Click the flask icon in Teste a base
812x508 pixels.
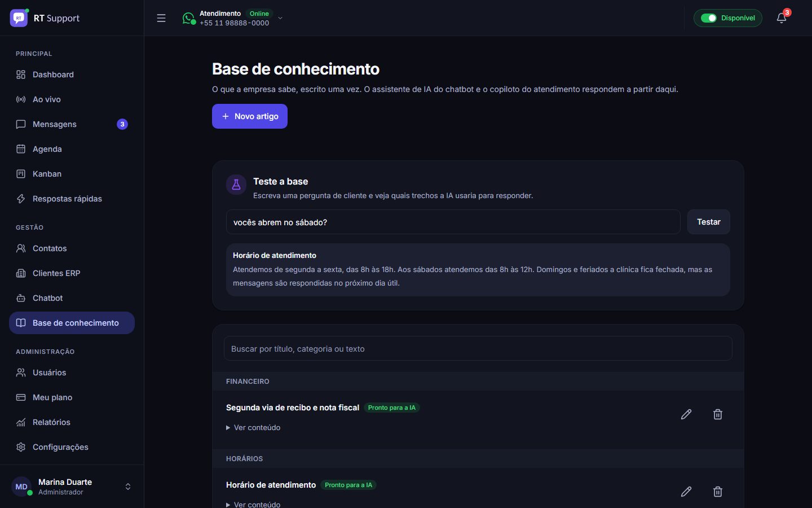(236, 185)
